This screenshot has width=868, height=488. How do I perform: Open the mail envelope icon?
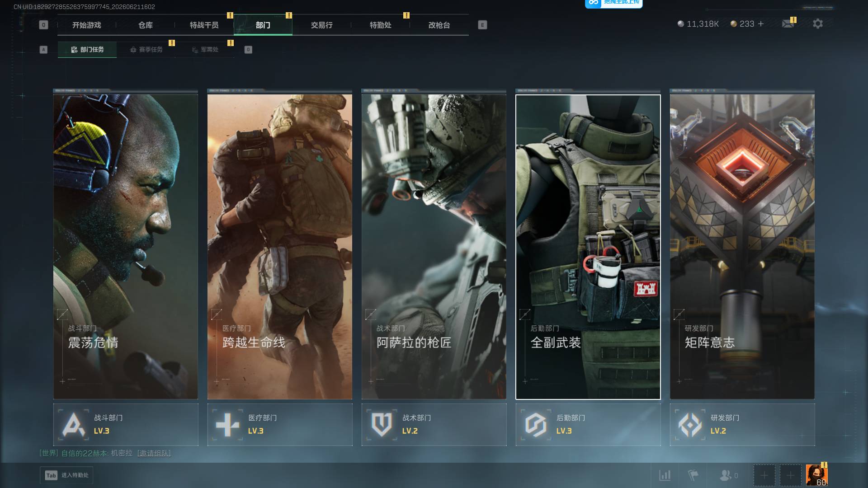tap(788, 23)
